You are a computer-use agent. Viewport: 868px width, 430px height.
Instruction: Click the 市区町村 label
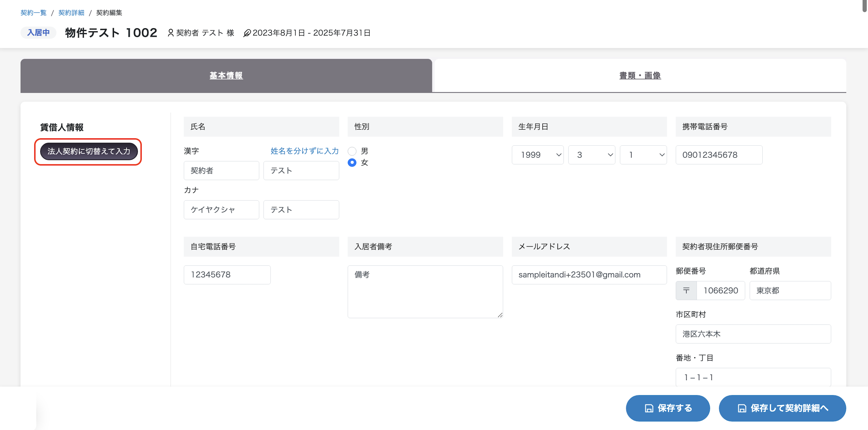click(691, 314)
